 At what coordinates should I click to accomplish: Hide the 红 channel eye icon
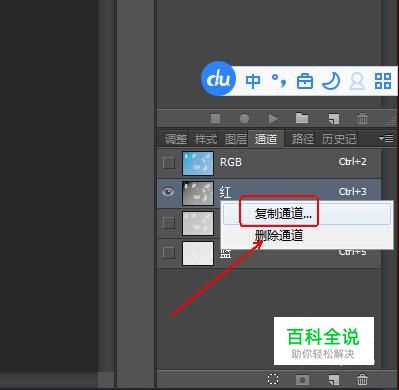pos(168,192)
